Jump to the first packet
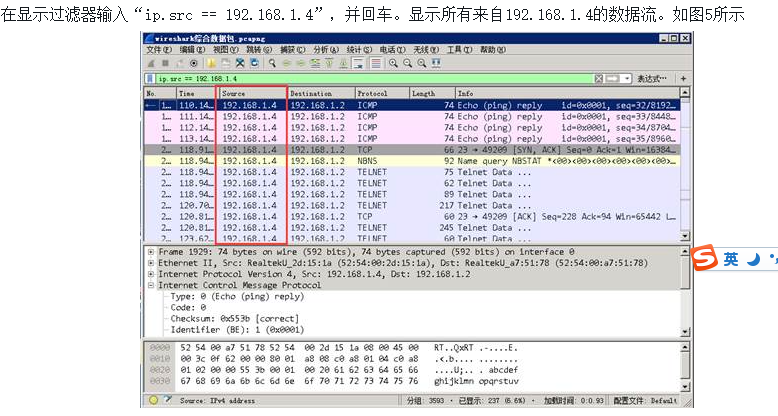The height and width of the screenshot is (416, 778). 329,64
